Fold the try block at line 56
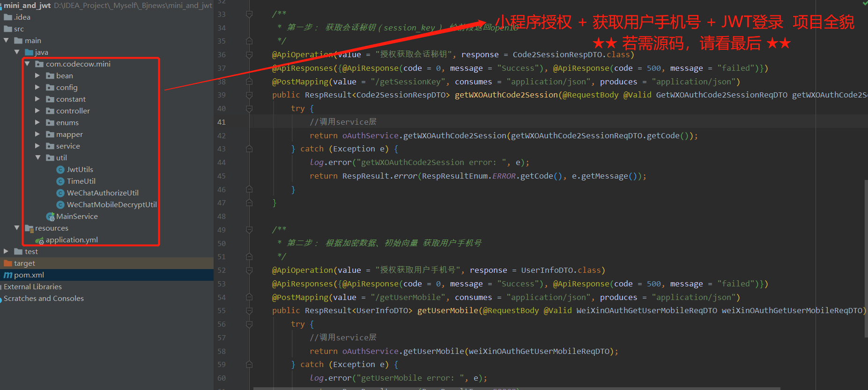 pos(249,324)
